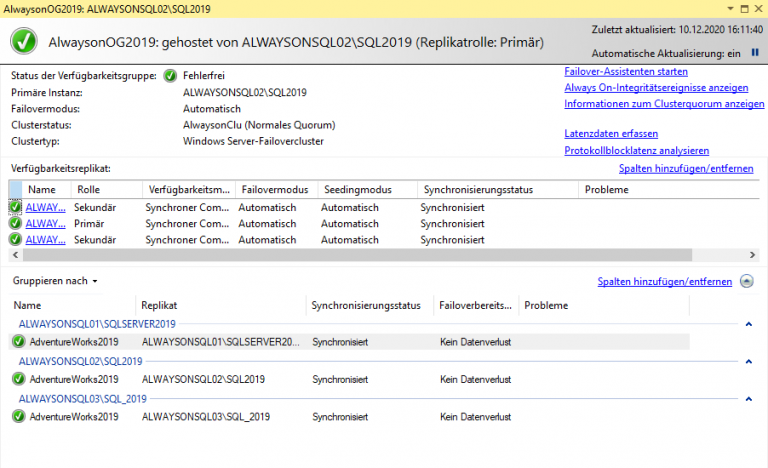Click the Failovermodus column header in replica table
Viewport: 768px width, 468px height.
pyautogui.click(x=277, y=190)
